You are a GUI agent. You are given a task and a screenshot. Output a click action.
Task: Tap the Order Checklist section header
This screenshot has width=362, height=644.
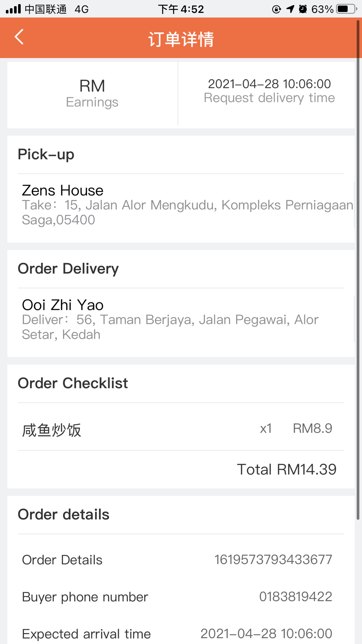pyautogui.click(x=73, y=383)
